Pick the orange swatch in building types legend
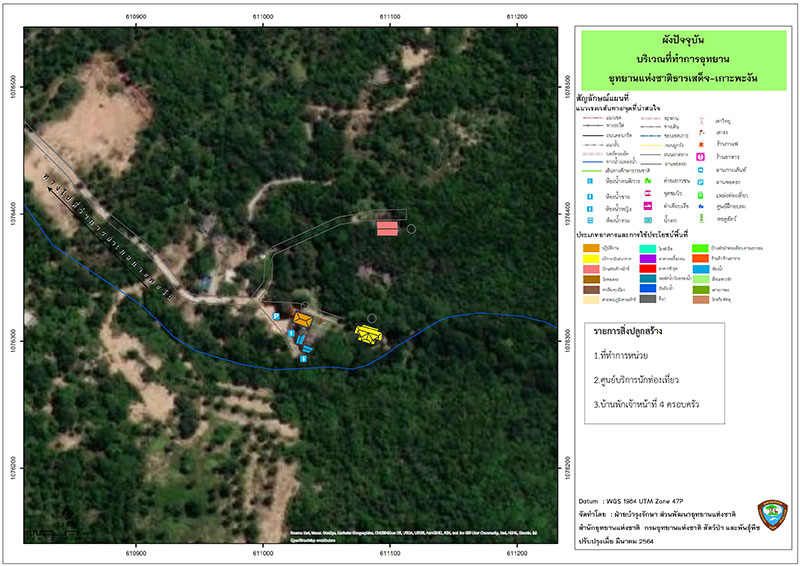 point(591,248)
